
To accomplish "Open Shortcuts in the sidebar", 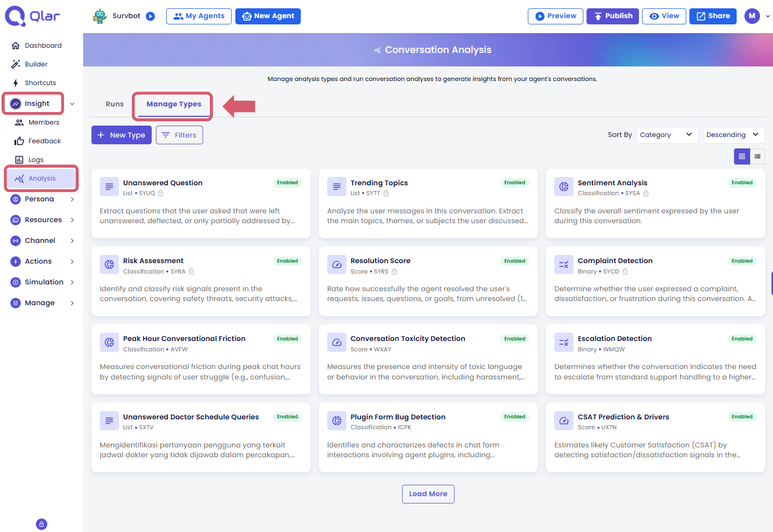I will tap(42, 83).
